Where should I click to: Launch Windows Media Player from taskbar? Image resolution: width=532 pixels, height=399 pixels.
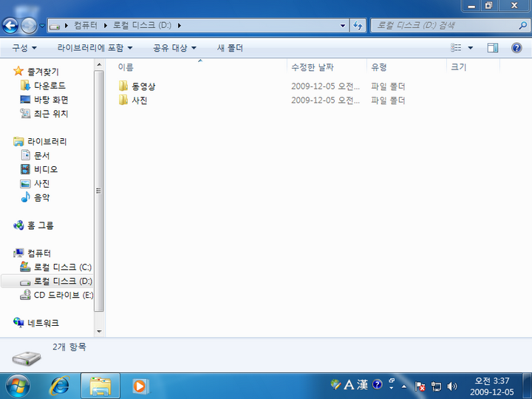click(x=140, y=386)
